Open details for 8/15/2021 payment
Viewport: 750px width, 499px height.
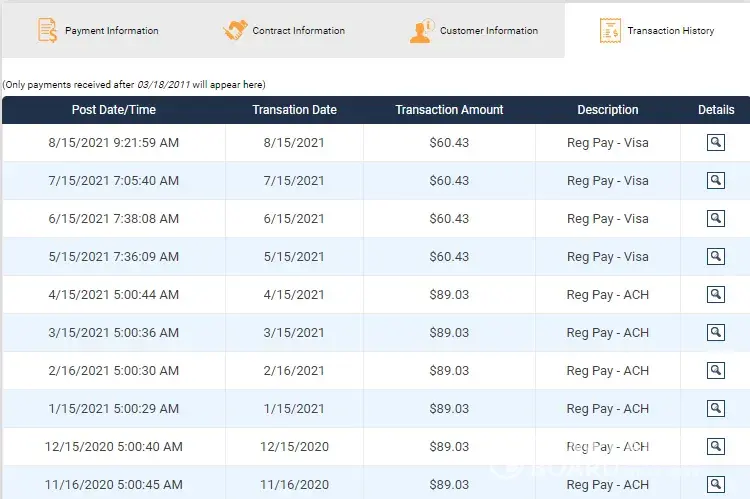pos(715,143)
